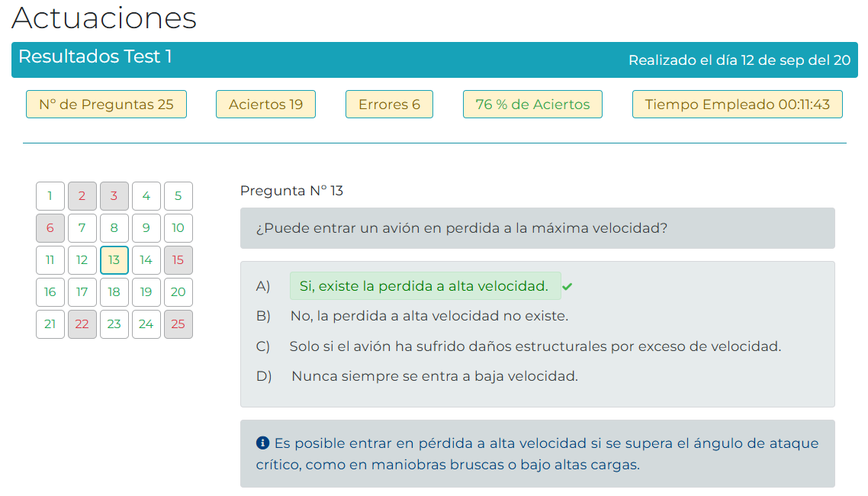Image resolution: width=868 pixels, height=496 pixels.
Task: View question 17 result
Action: tap(82, 292)
